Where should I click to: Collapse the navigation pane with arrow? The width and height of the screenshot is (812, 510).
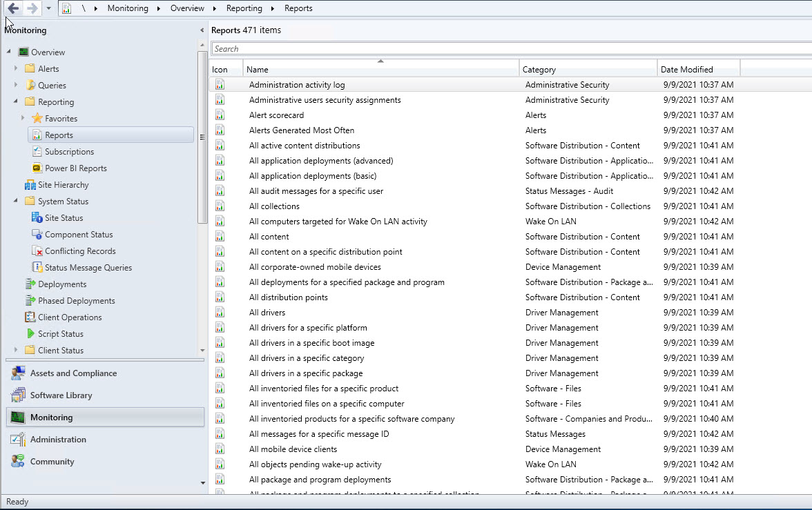point(202,30)
